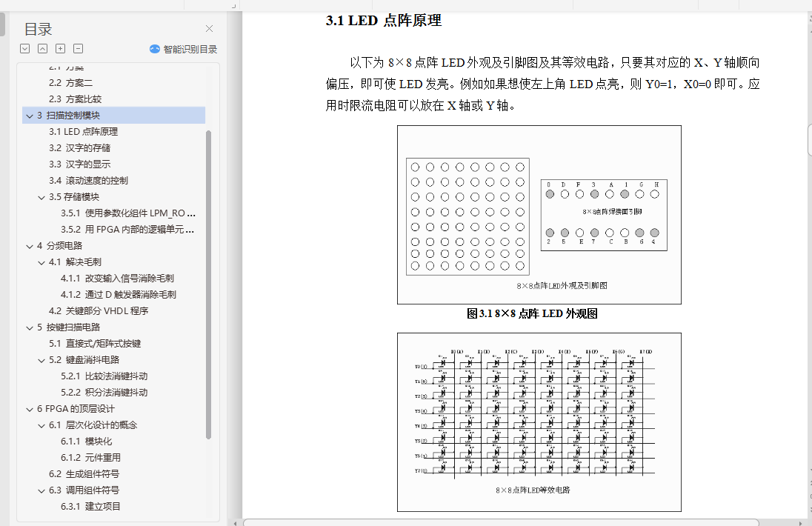The height and width of the screenshot is (526, 812).
Task: Open '6.1.1 模块化' outline entry
Action: coord(86,442)
